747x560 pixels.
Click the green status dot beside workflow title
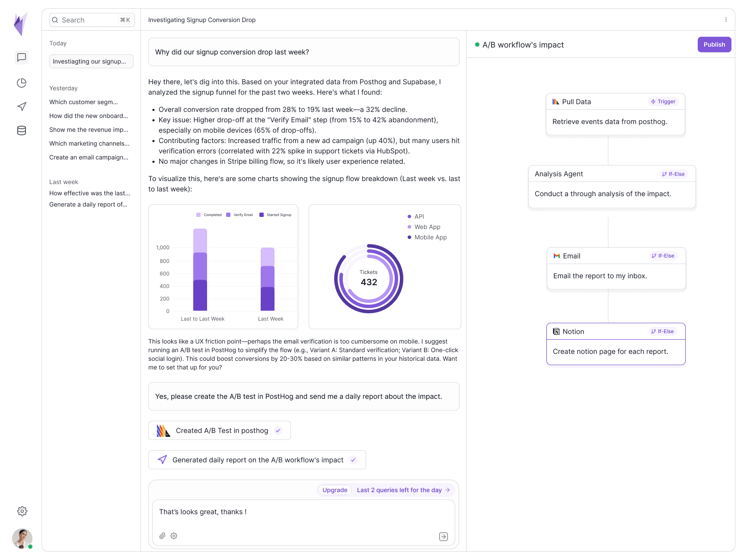pyautogui.click(x=477, y=45)
